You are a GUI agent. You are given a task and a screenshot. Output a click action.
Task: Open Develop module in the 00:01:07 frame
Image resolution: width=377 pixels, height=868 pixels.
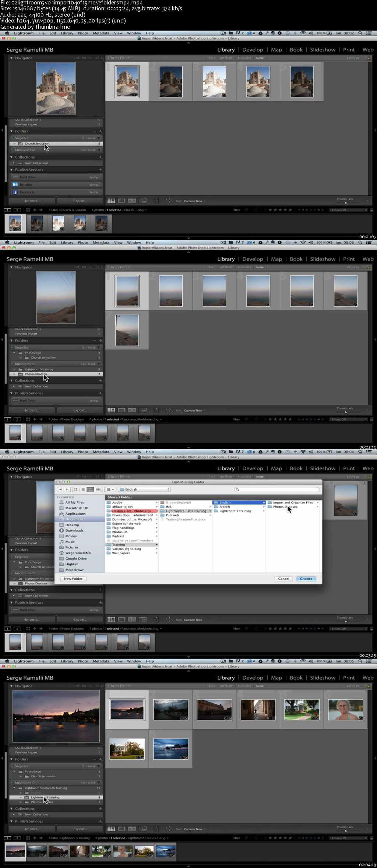253,50
